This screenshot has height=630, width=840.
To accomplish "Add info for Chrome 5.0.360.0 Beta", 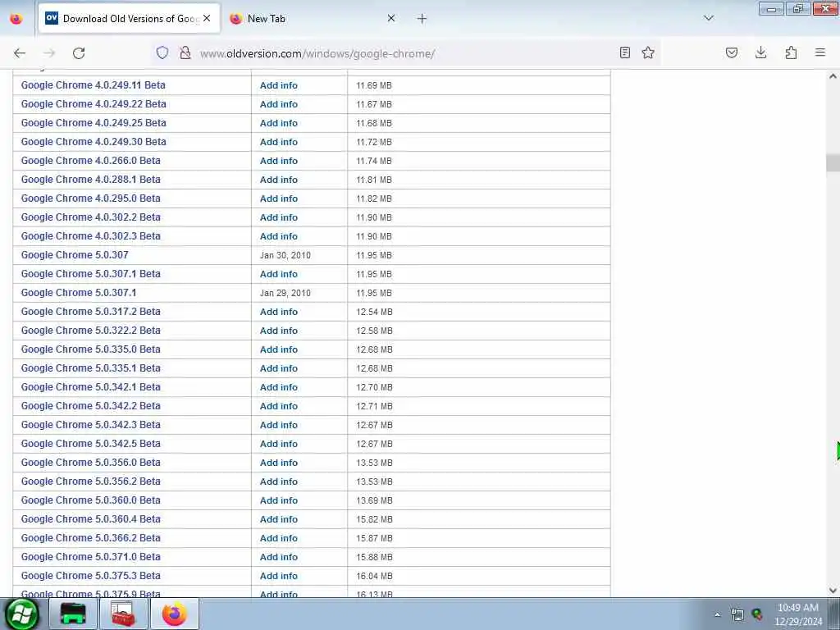I will [x=279, y=500].
